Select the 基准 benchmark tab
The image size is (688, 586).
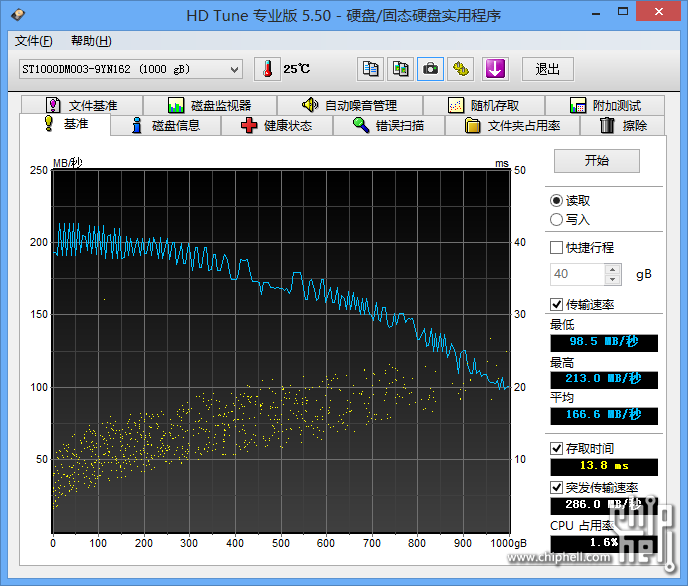(x=65, y=124)
